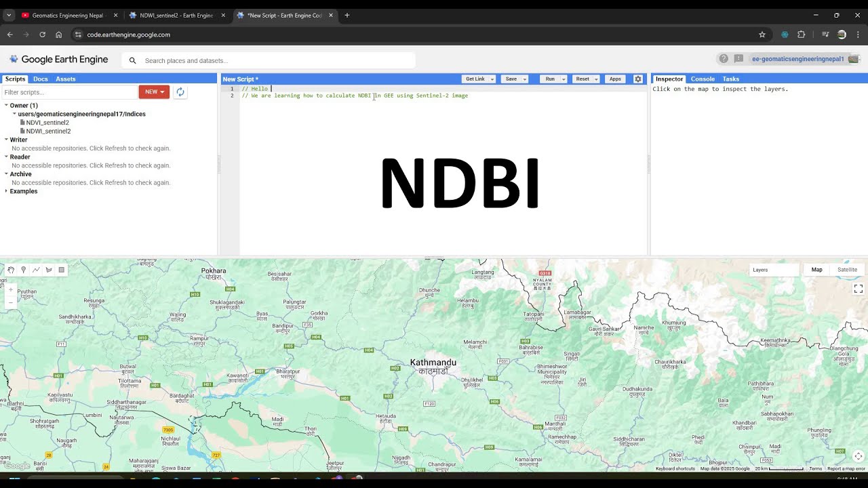The image size is (868, 488).
Task: Switch map to Map view
Action: coord(816,270)
